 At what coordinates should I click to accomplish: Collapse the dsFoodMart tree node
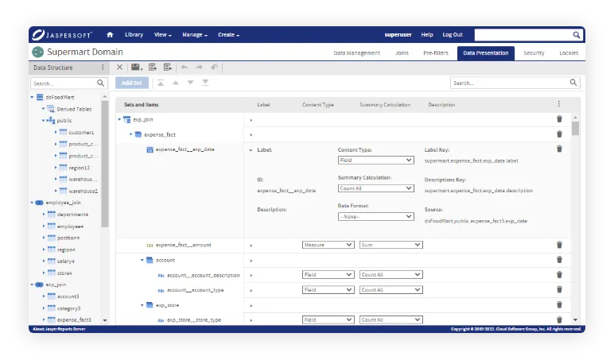(x=32, y=97)
